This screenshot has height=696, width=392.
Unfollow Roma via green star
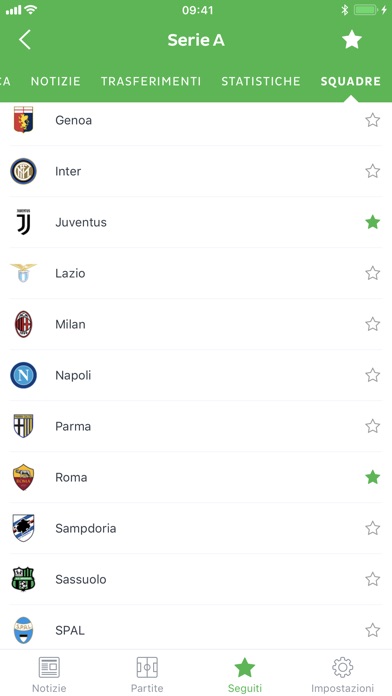372,477
